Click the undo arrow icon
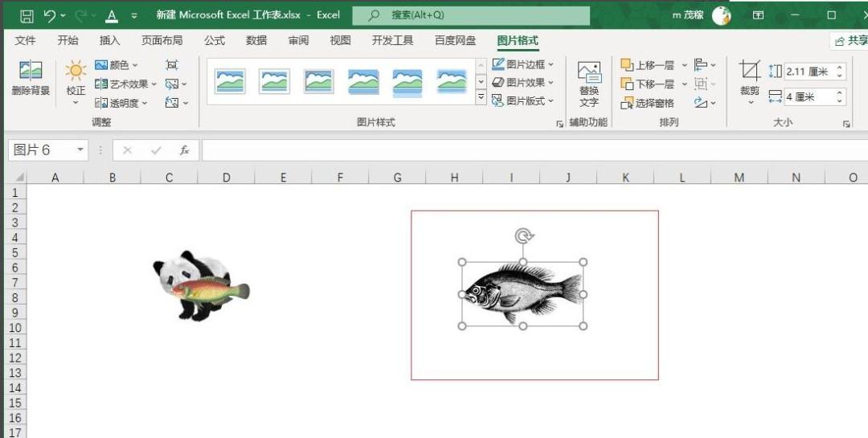Image resolution: width=868 pixels, height=438 pixels. pyautogui.click(x=49, y=16)
